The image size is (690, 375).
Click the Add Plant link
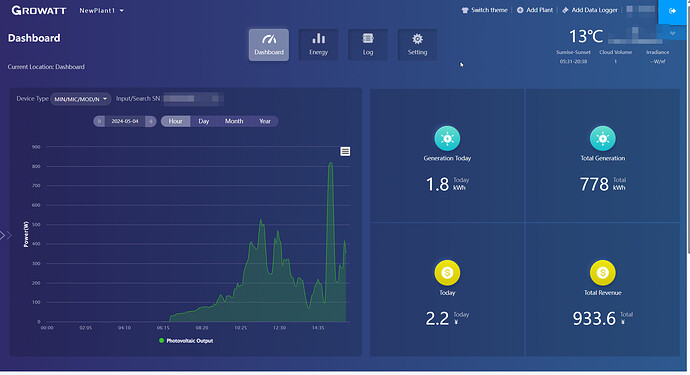pyautogui.click(x=535, y=10)
